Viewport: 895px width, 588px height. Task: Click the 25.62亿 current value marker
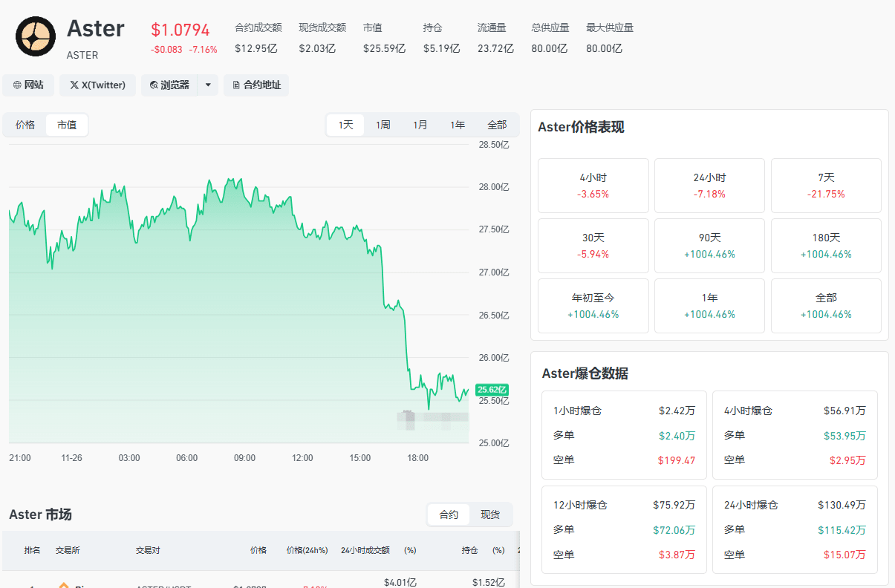pos(492,390)
